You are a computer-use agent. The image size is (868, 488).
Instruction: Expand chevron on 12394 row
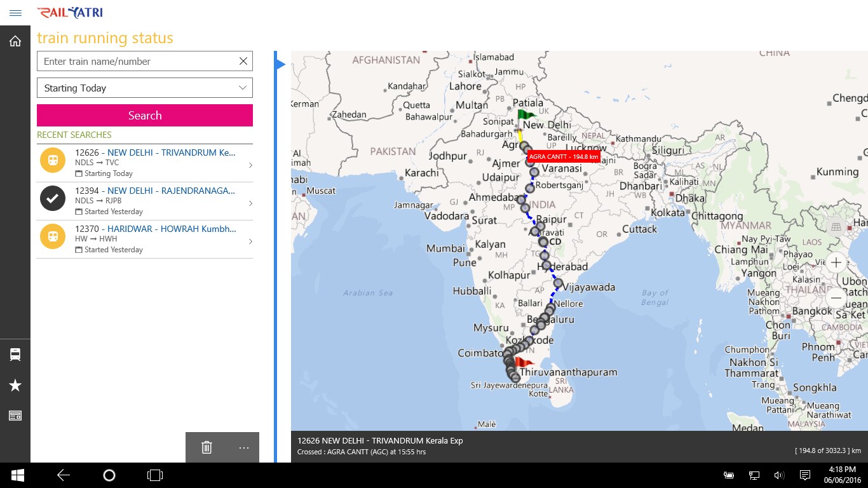click(250, 203)
